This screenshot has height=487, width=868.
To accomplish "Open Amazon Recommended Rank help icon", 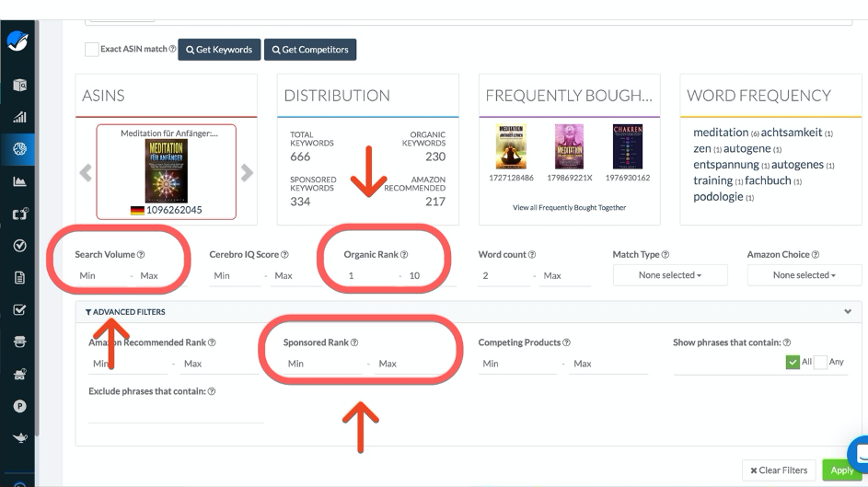I will click(212, 342).
